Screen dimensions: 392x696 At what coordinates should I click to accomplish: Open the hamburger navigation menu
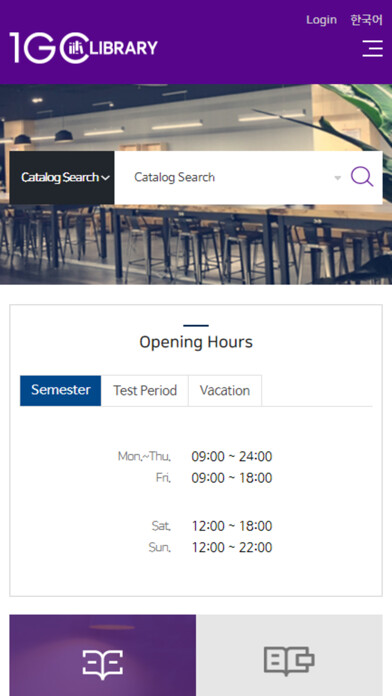pos(372,48)
